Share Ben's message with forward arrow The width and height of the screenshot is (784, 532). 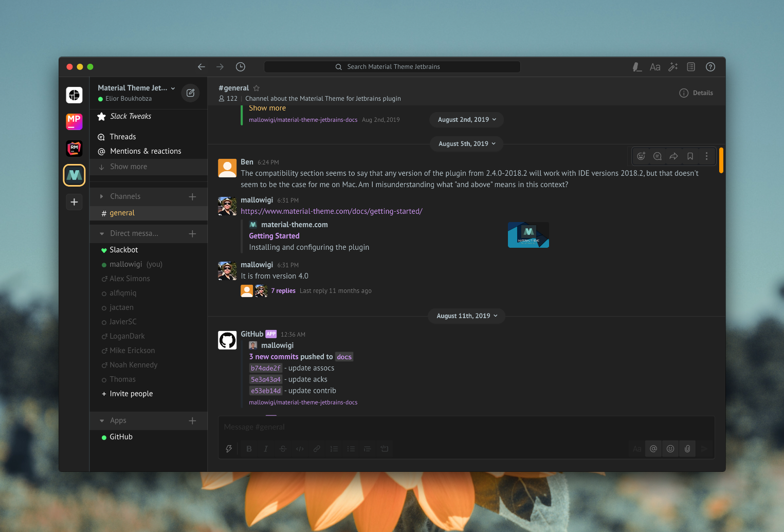click(x=674, y=156)
